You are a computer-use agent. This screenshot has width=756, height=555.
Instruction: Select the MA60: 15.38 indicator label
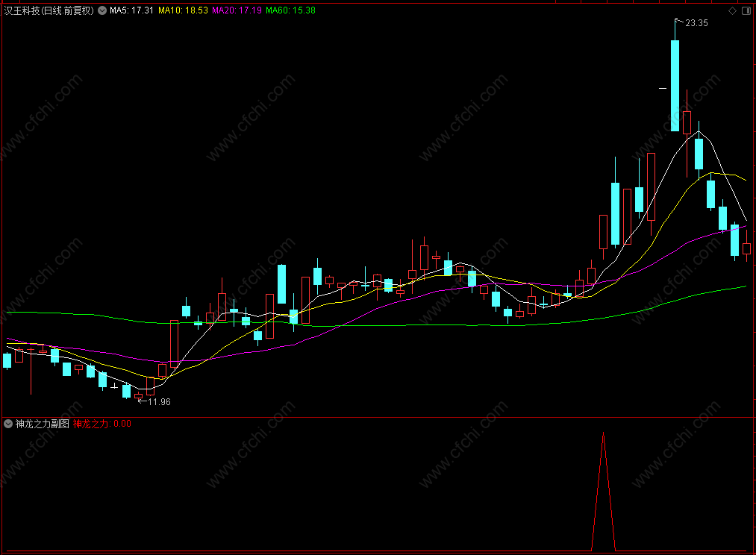coord(291,10)
